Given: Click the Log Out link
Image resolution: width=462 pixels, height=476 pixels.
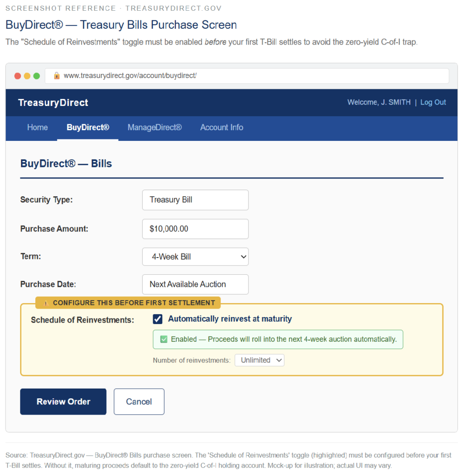Looking at the screenshot, I should pyautogui.click(x=433, y=102).
